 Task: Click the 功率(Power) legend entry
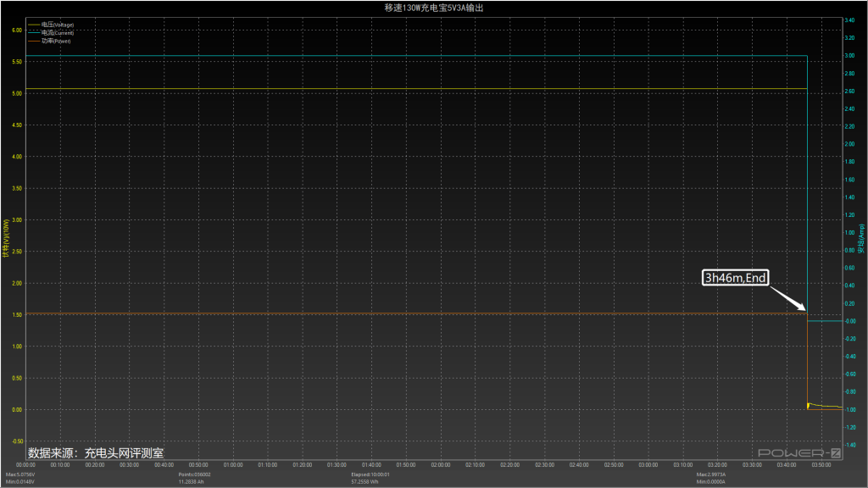click(50, 41)
